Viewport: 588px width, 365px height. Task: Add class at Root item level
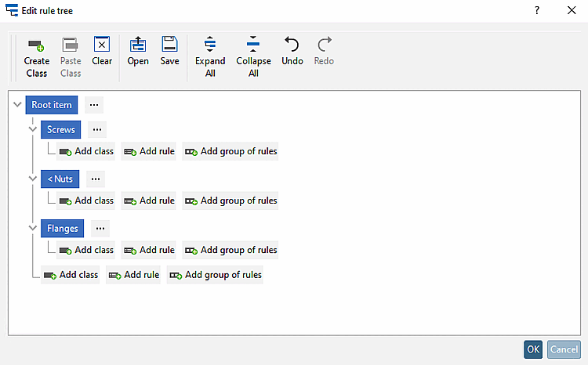71,275
